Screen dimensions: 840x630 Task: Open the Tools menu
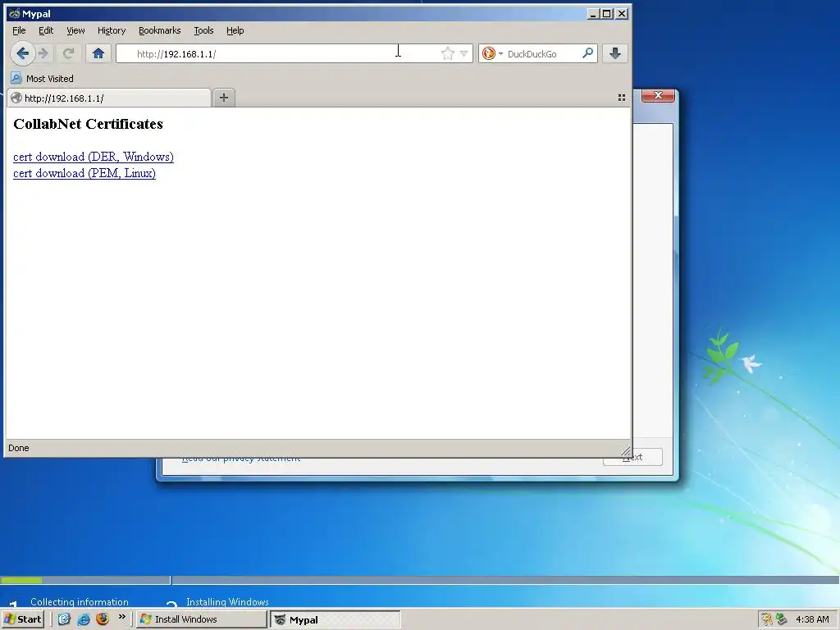pos(203,30)
